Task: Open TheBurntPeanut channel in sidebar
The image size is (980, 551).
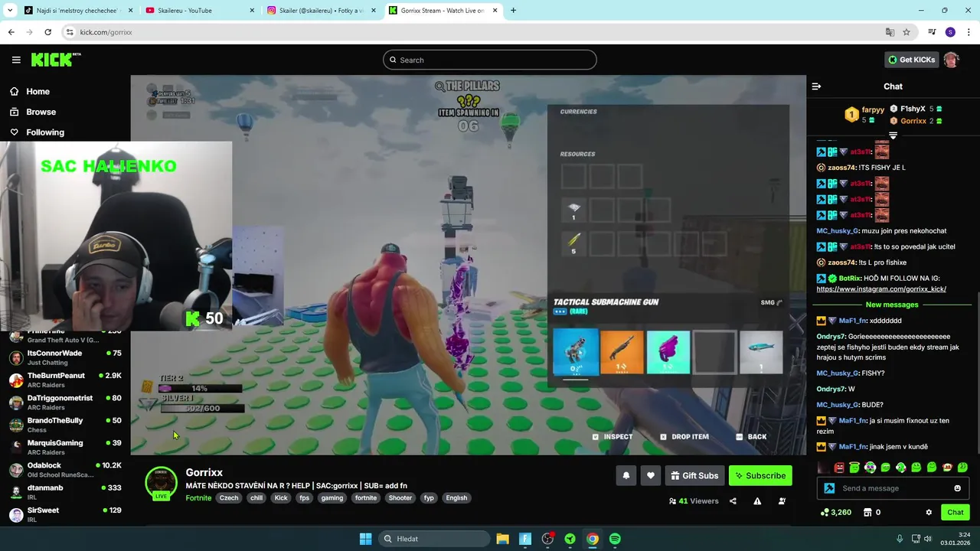Action: (65, 380)
